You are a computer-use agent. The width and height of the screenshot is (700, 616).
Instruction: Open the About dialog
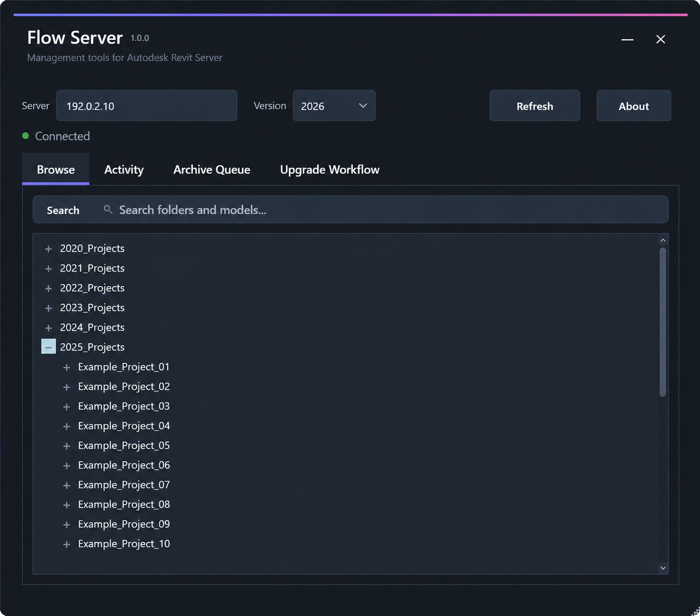(x=634, y=105)
